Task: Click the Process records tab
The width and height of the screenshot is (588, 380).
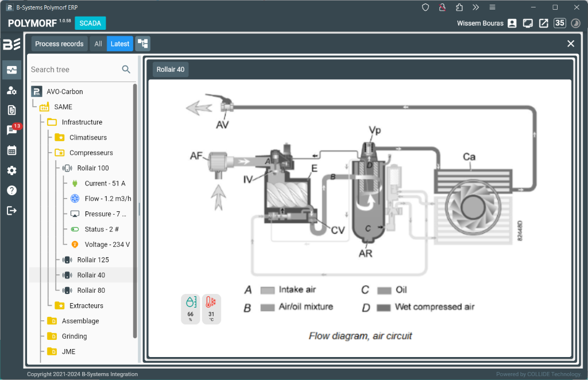Action: [x=59, y=44]
